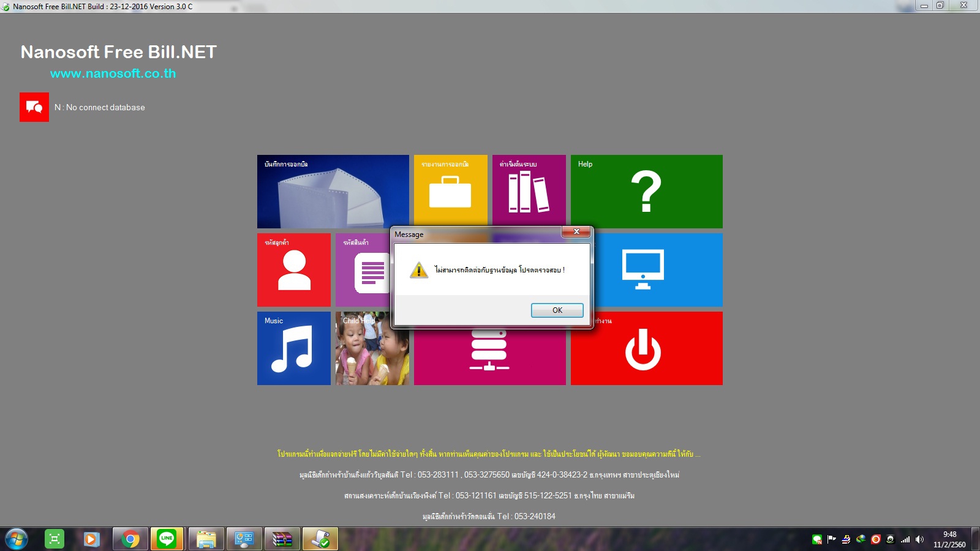Click the footer line with Tel 053-240184

pyautogui.click(x=489, y=516)
